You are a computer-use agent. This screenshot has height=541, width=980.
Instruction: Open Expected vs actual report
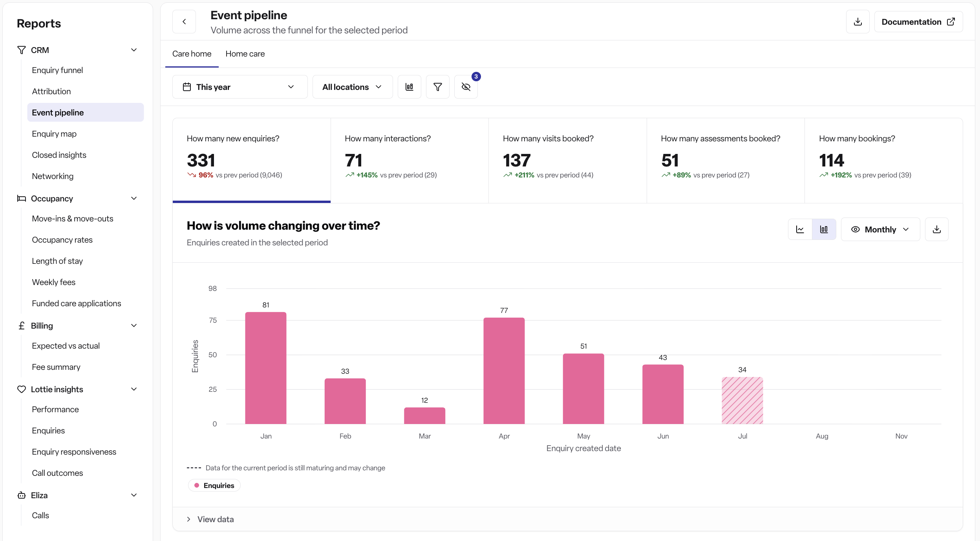[86, 346]
